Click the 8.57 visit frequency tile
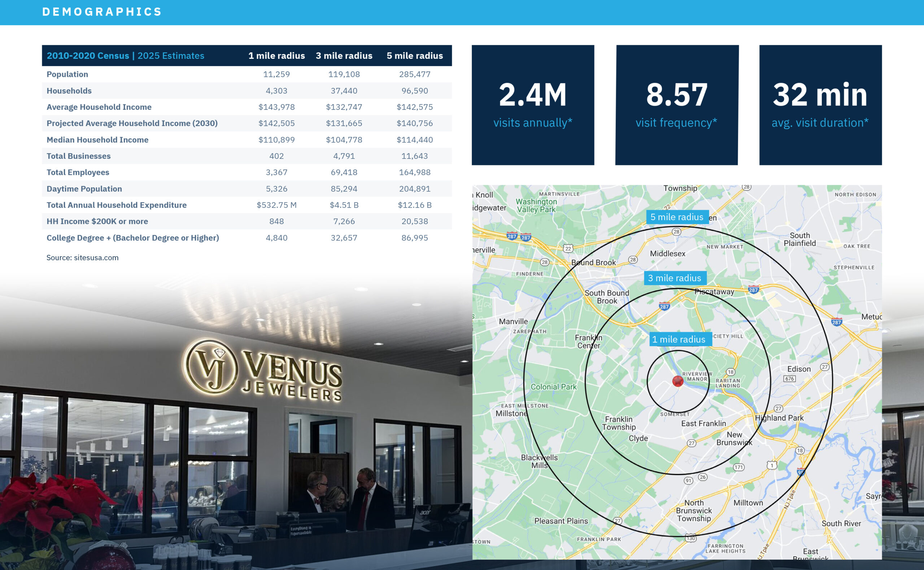Viewport: 924px width, 570px height. pyautogui.click(x=676, y=105)
